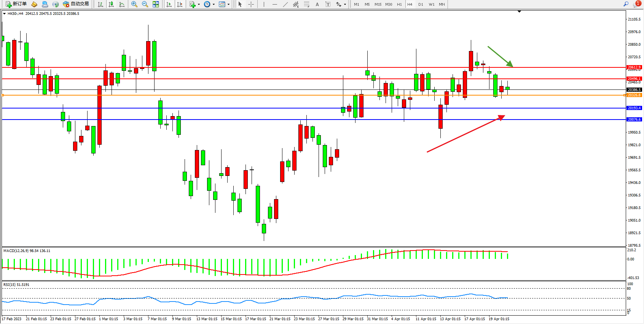The image size is (644, 324).
Task: Switch chart to bar chart mode
Action: 100,4
